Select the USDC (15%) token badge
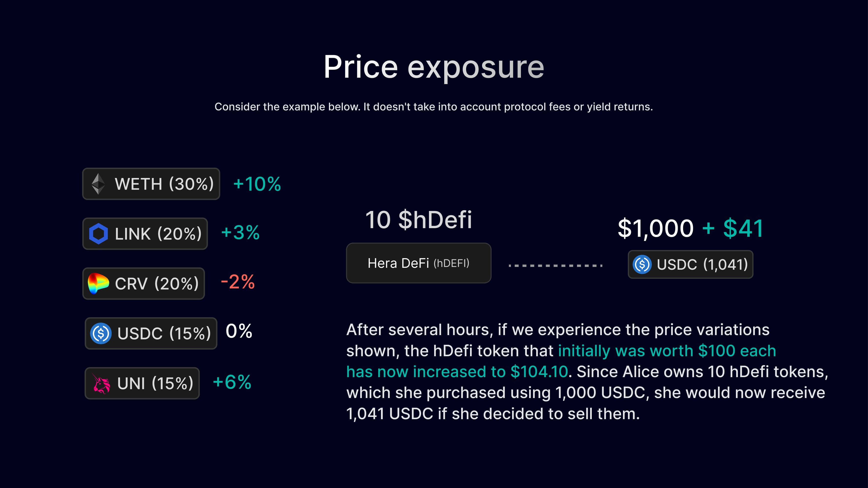The height and width of the screenshot is (488, 868). point(151,333)
